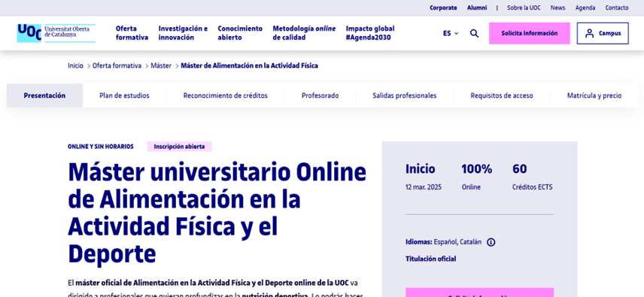Click the Inscripción abierta badge
Screen dimensions: 644x297
tap(180, 147)
